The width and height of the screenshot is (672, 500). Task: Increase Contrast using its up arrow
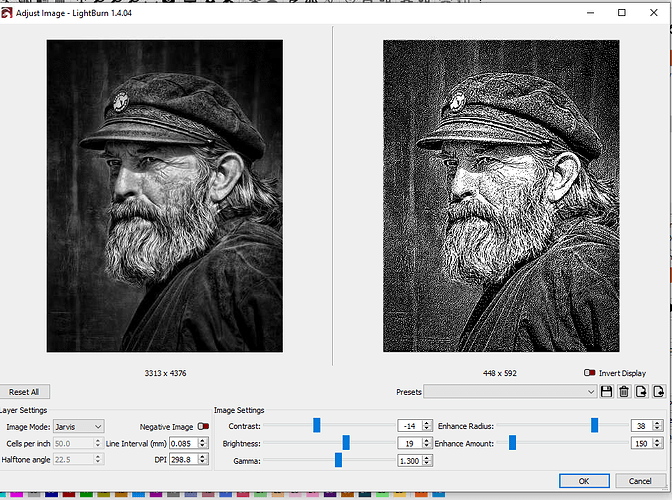pyautogui.click(x=426, y=423)
